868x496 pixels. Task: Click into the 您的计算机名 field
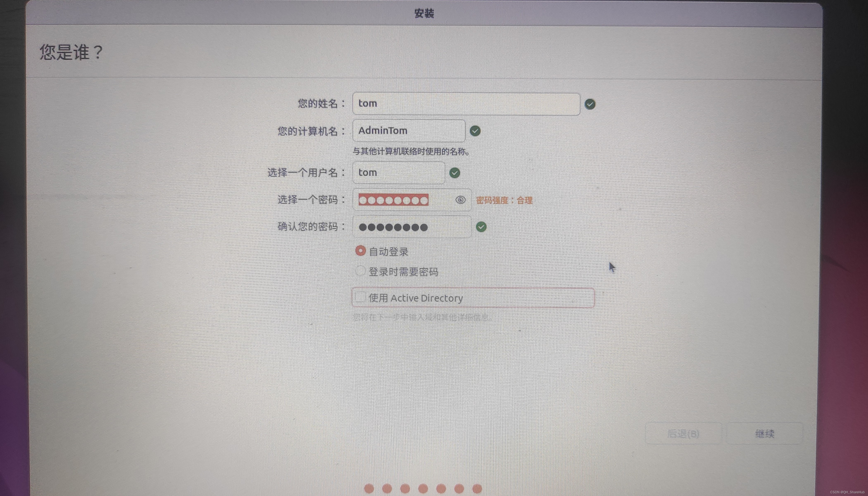coord(408,131)
